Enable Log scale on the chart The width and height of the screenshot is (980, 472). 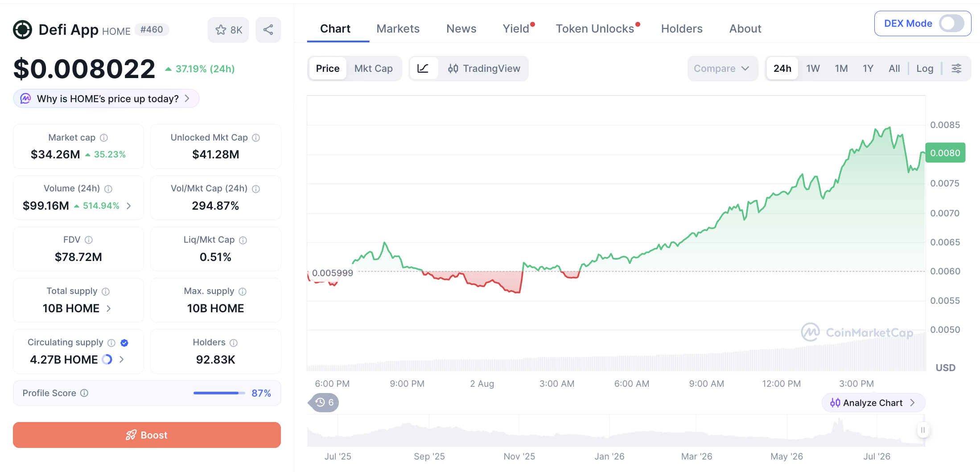925,68
